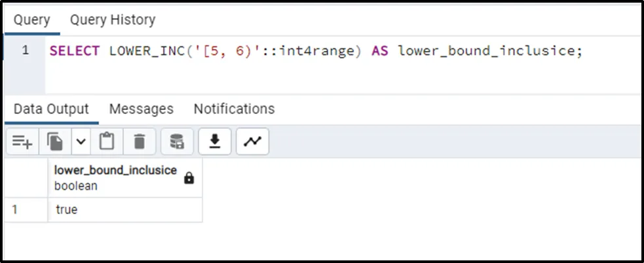Click the Add row icon
The width and height of the screenshot is (644, 263).
pos(22,141)
